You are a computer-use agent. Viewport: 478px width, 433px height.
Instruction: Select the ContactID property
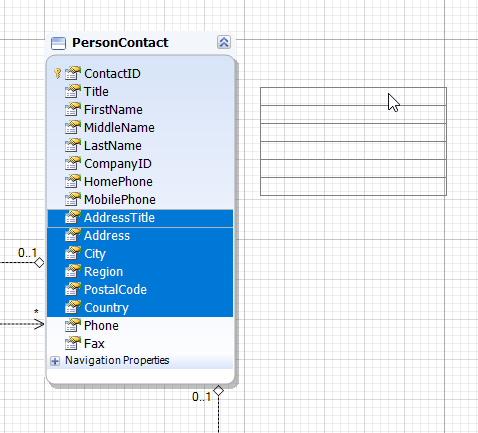coord(140,73)
